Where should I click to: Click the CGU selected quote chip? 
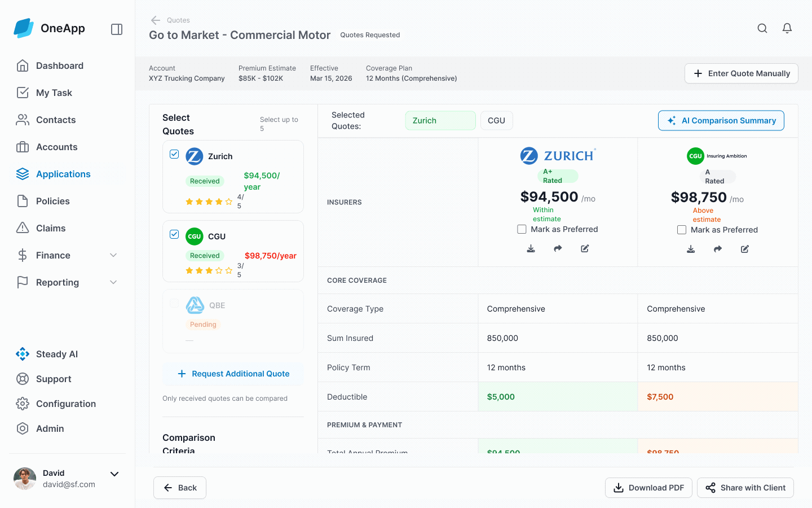496,120
